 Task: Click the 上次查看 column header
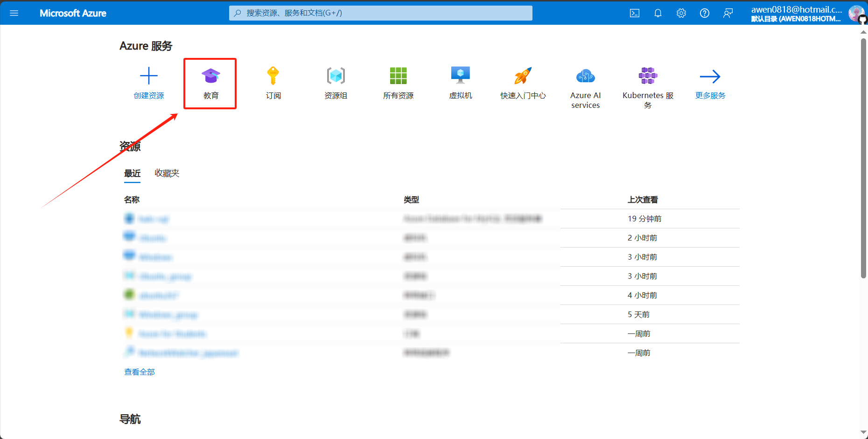tap(643, 200)
